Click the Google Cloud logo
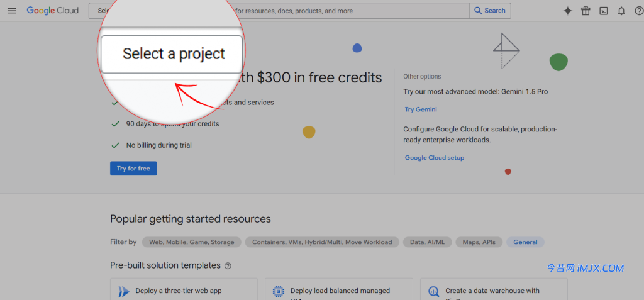 pos(53,11)
